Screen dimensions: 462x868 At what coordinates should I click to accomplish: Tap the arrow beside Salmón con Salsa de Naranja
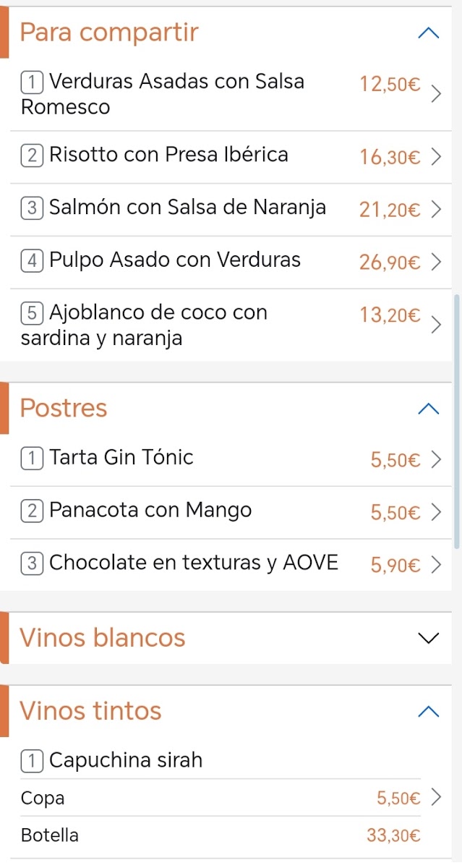(x=435, y=210)
